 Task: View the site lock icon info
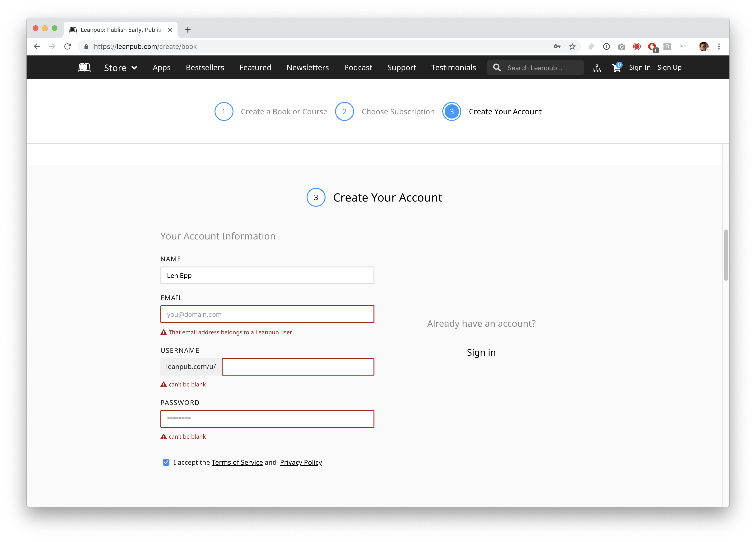pos(86,47)
